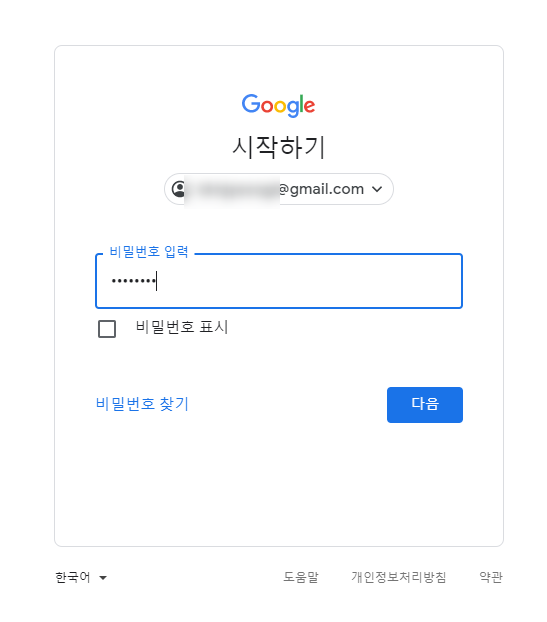Open the 비밀번호 찾기 link
Viewport: 547px width, 622px height.
tap(142, 404)
